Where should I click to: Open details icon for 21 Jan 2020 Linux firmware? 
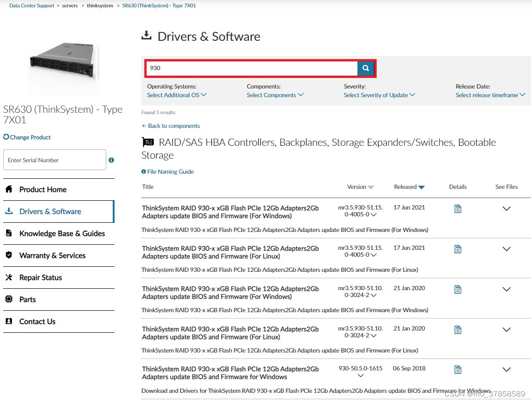tap(457, 330)
